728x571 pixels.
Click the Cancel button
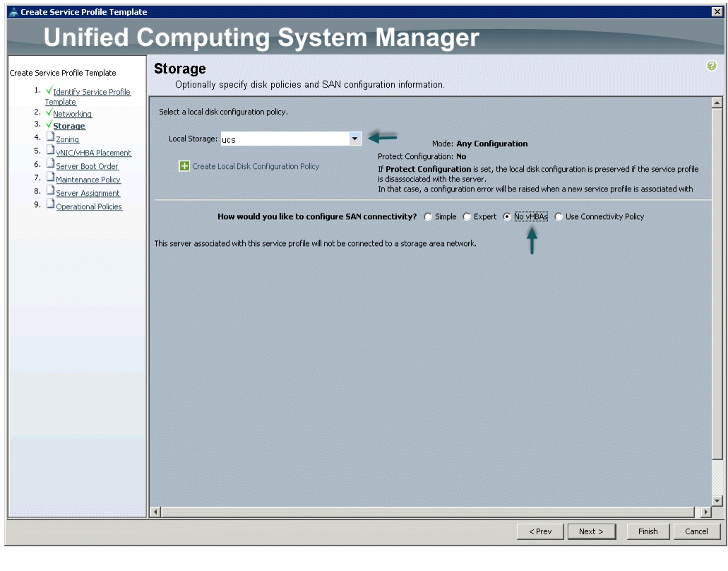tap(696, 531)
